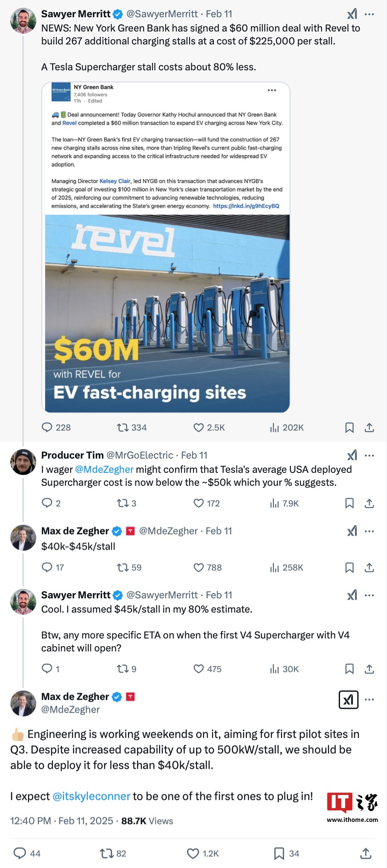Open the more options menu on Producer Tim's reply
The height and width of the screenshot is (868, 387).
pyautogui.click(x=369, y=456)
